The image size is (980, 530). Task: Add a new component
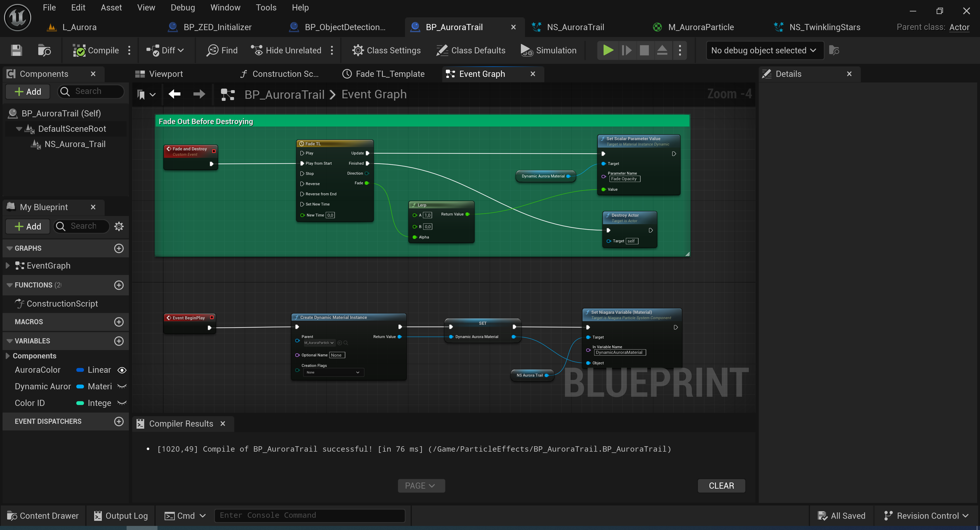28,92
